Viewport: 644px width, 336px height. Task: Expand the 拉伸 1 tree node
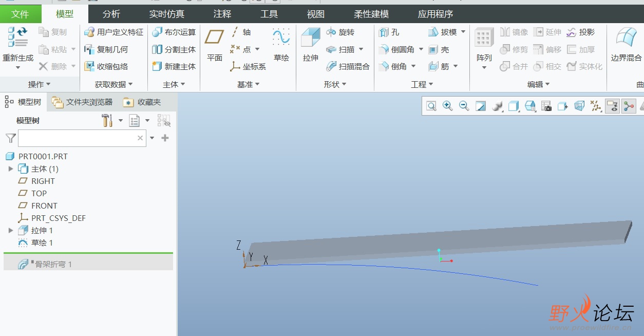tap(11, 230)
